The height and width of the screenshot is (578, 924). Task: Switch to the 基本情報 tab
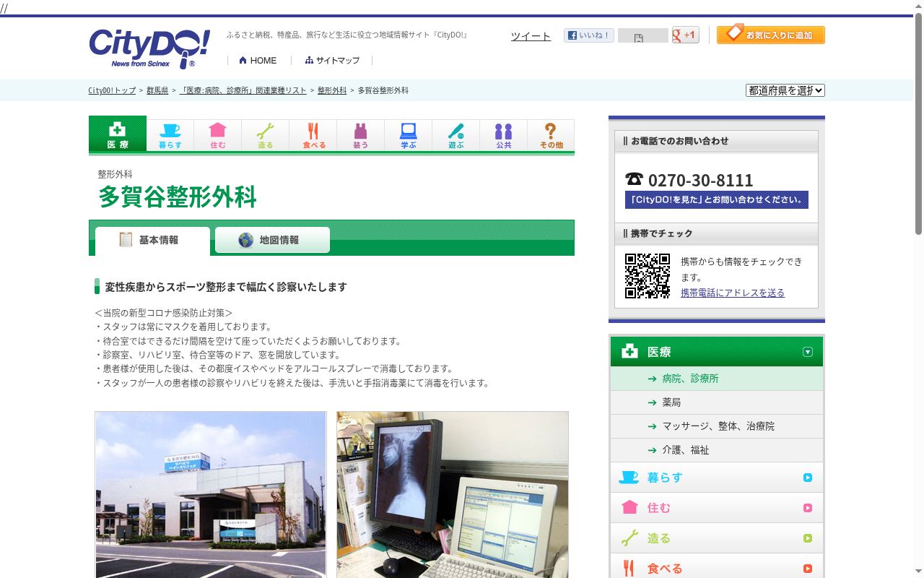(152, 241)
